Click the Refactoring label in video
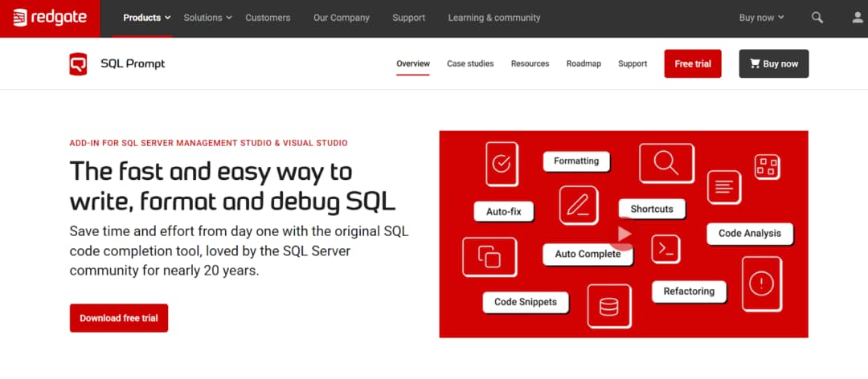 click(x=689, y=291)
